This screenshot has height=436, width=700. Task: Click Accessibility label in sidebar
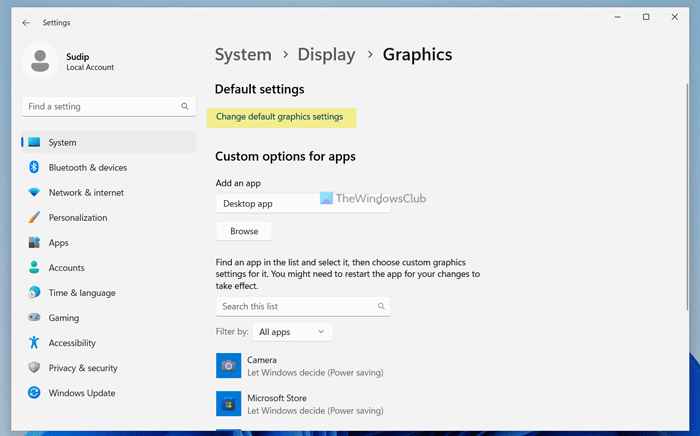72,343
